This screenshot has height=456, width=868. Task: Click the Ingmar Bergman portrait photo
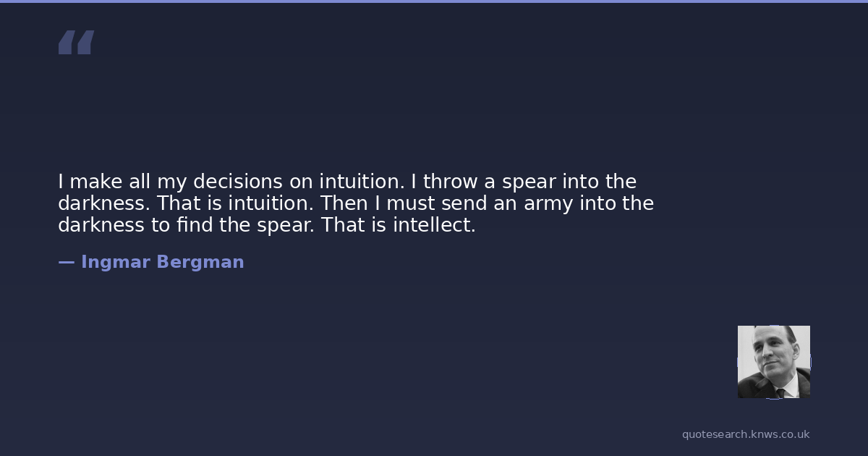click(773, 361)
